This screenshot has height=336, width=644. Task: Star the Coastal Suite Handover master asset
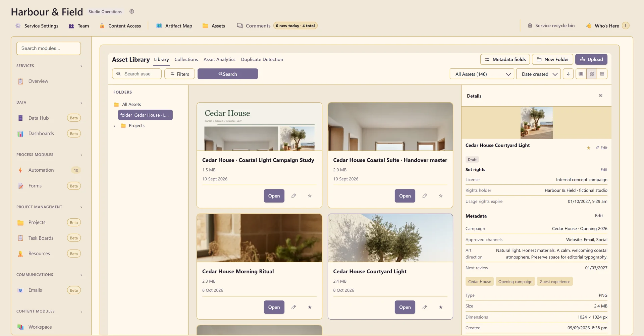441,196
